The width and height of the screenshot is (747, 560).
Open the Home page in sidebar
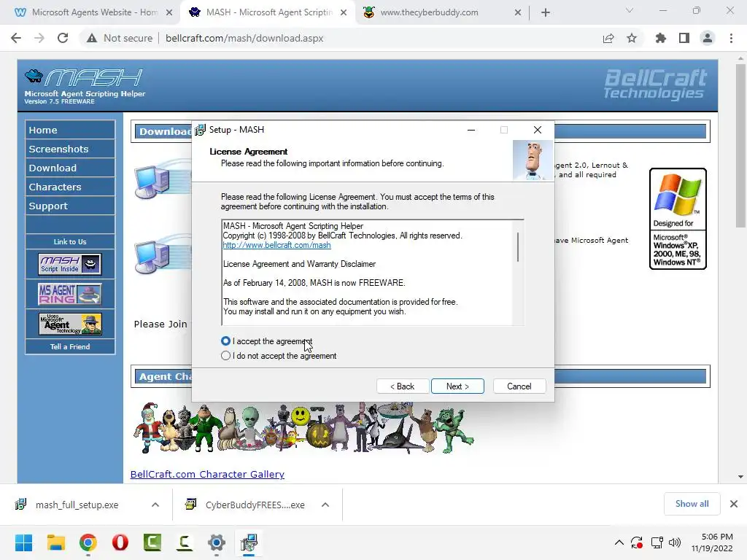70,130
